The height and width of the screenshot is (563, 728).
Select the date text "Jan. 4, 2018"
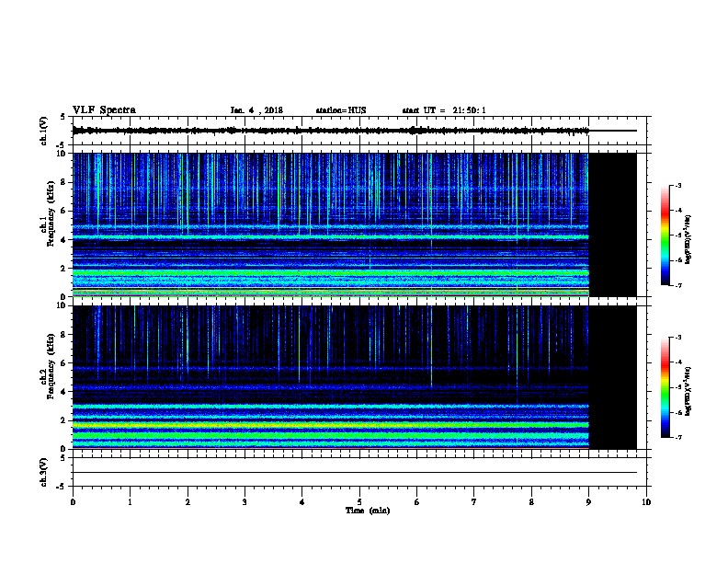tap(256, 110)
